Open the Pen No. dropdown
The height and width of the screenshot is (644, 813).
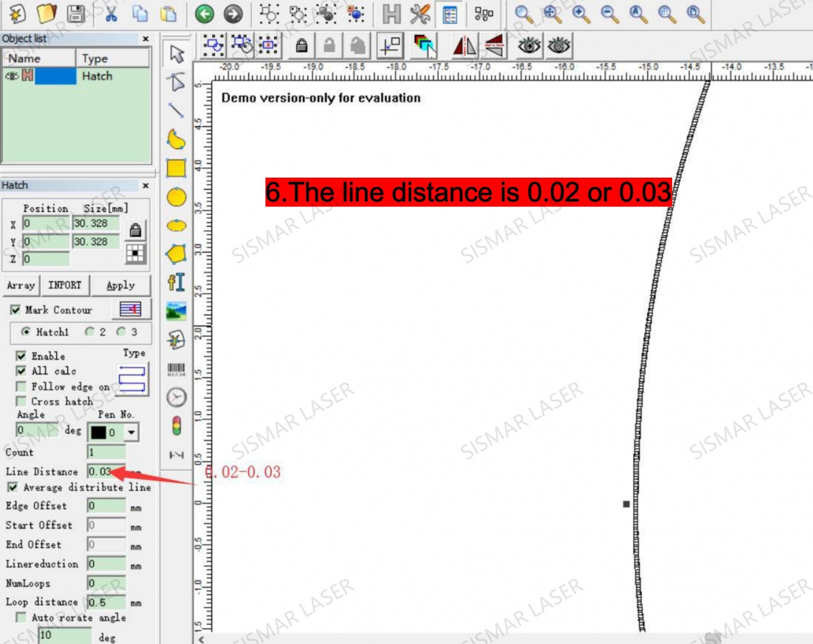tap(130, 432)
